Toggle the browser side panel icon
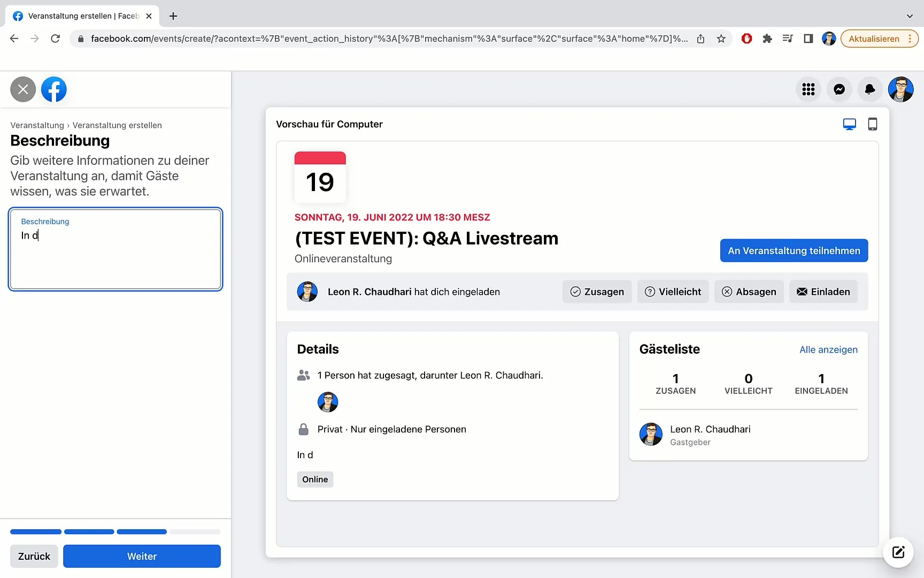Viewport: 924px width, 578px height. click(808, 39)
